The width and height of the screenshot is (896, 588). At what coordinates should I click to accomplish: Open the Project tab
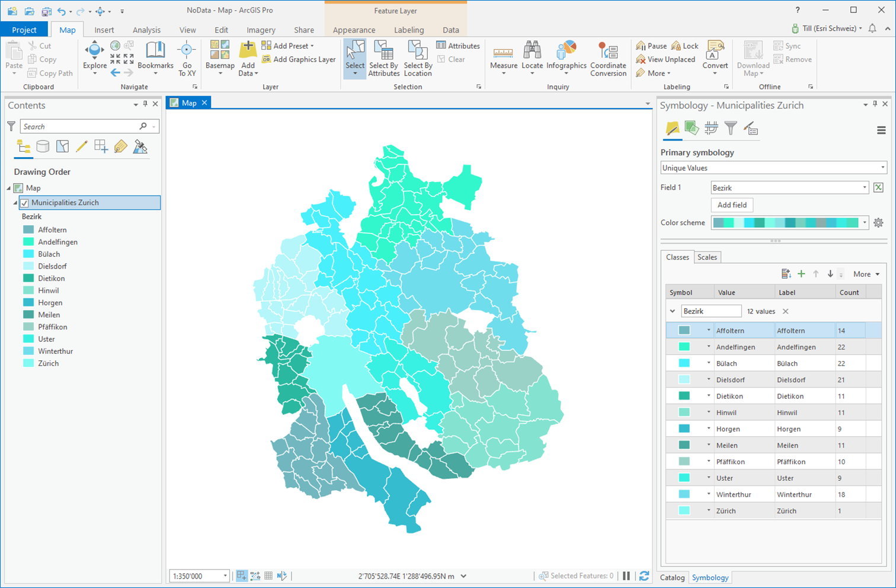24,30
